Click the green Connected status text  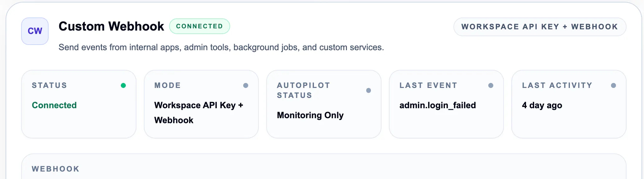click(x=54, y=105)
